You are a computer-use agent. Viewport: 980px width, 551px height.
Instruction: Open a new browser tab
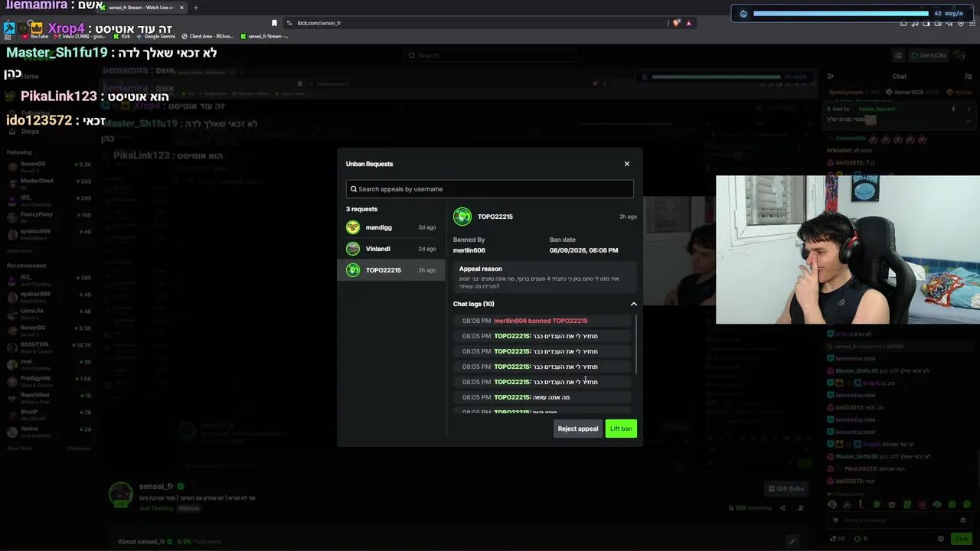coord(195,8)
